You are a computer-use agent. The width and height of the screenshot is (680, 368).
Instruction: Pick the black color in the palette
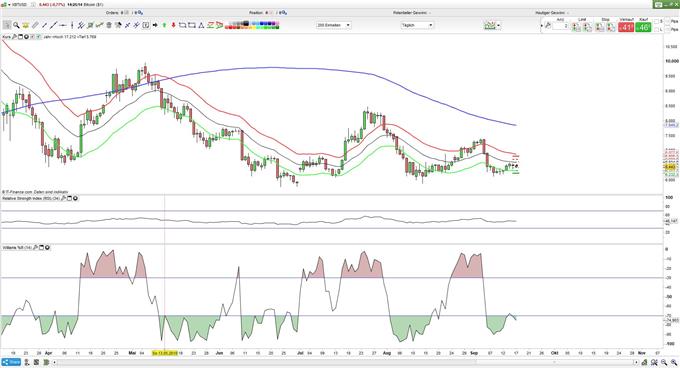(x=246, y=23)
